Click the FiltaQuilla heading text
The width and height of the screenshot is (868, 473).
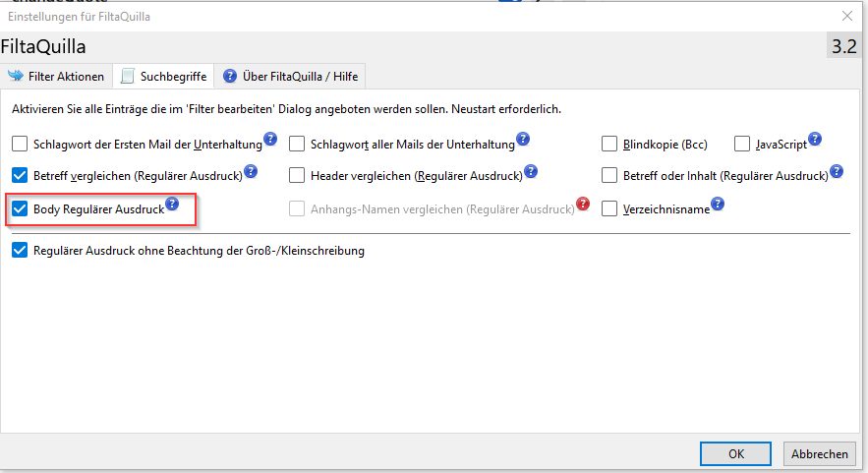coord(43,46)
